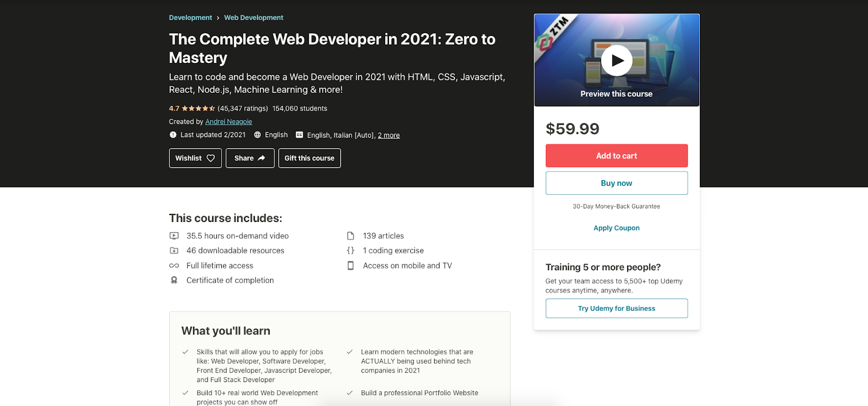Click the downloadable resources icon
Viewport: 868px width, 406px height.
tap(174, 250)
